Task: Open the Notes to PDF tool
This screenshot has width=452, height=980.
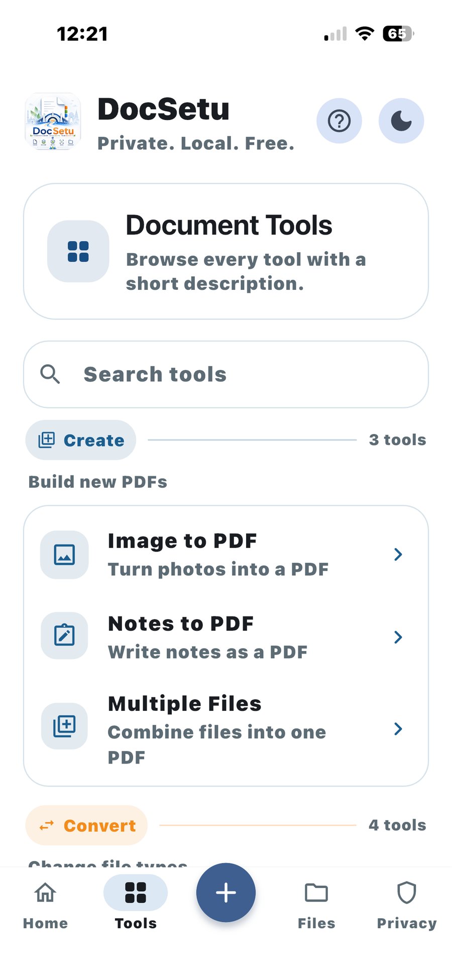Action: (226, 637)
